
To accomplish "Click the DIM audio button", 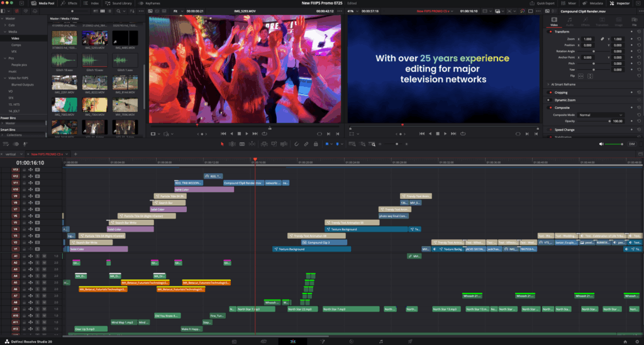I will click(x=632, y=144).
